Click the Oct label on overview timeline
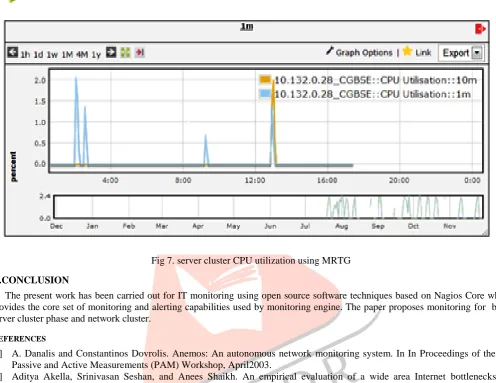496x383 pixels. [x=413, y=226]
